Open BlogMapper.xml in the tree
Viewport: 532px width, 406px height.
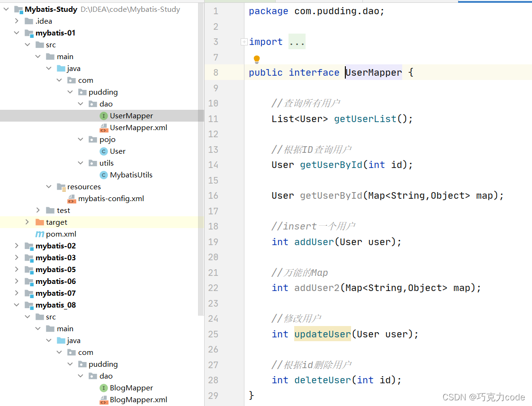click(x=138, y=400)
